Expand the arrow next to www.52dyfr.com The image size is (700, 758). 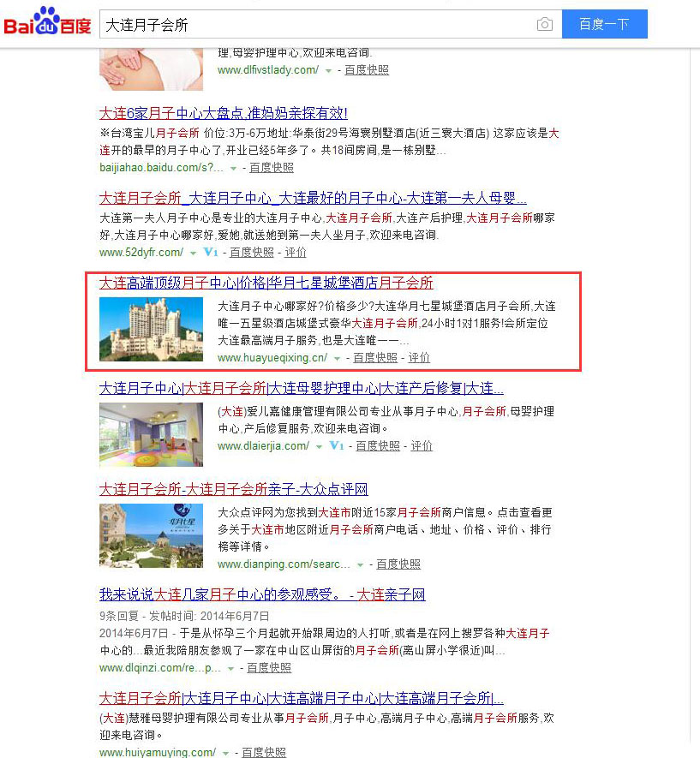tap(193, 253)
